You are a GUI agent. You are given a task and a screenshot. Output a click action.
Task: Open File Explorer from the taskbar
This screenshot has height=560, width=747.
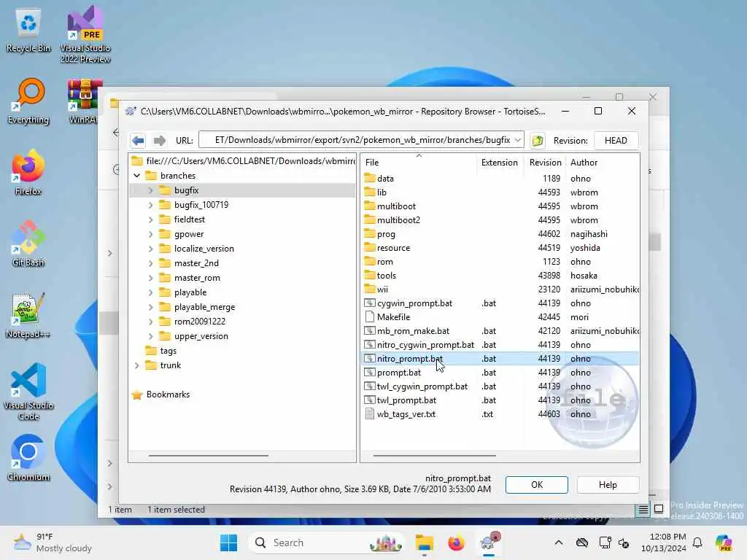[x=424, y=542]
